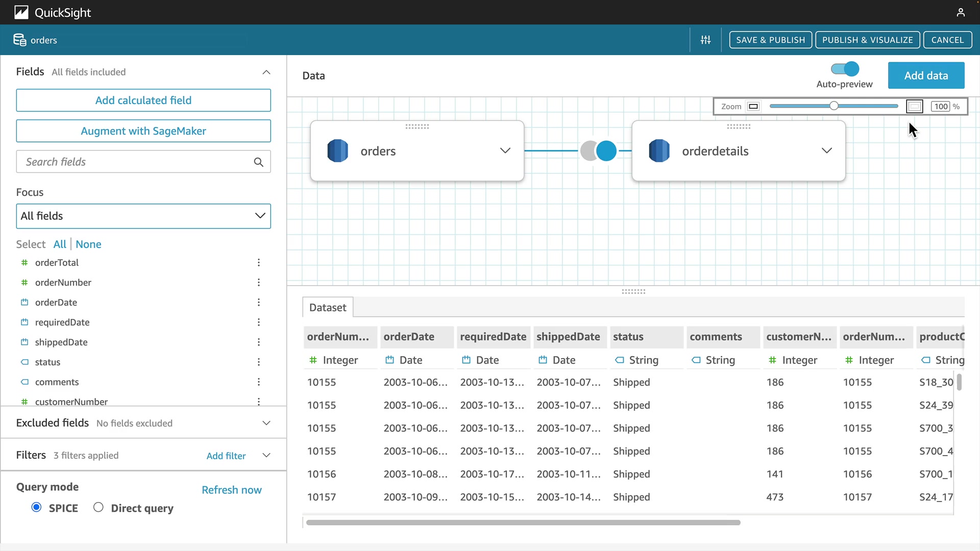The height and width of the screenshot is (551, 980).
Task: Click the search magnifier icon in fields
Action: 259,162
